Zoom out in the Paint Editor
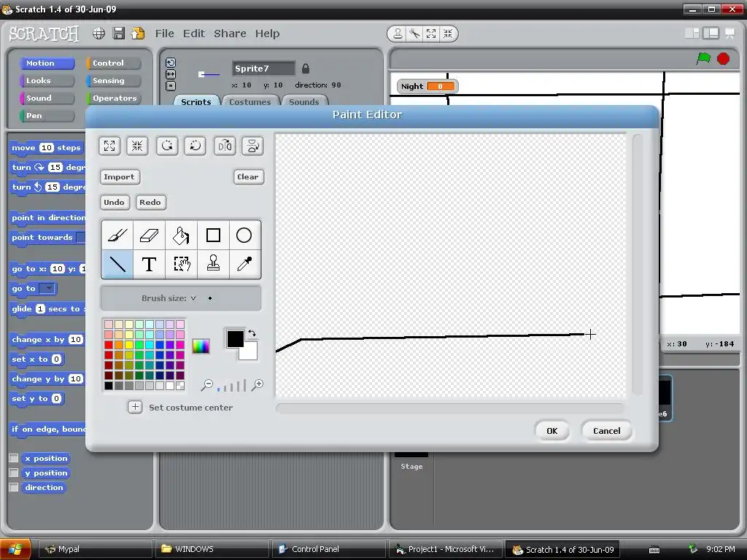Screen dimensions: 747x560 (x=206, y=385)
